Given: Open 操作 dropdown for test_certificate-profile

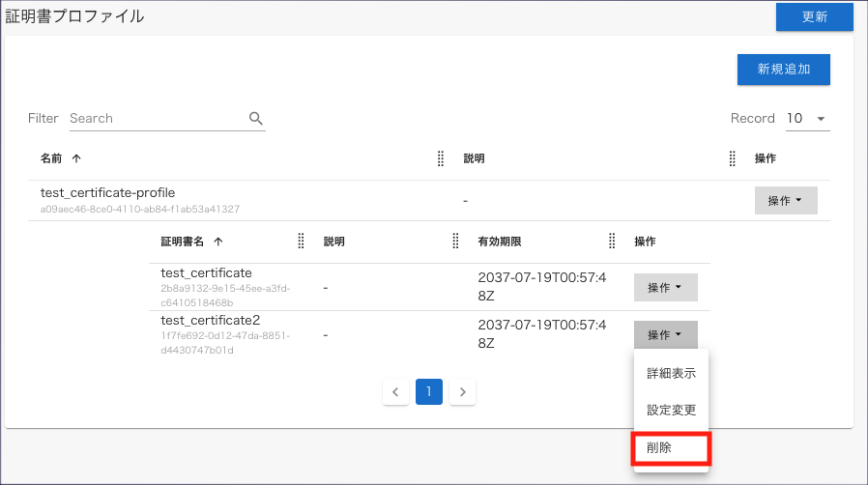Looking at the screenshot, I should [x=786, y=201].
